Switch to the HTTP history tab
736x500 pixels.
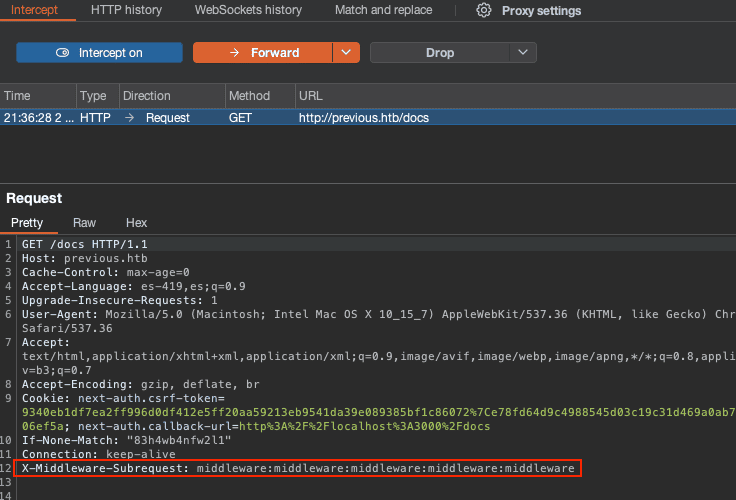(x=126, y=10)
